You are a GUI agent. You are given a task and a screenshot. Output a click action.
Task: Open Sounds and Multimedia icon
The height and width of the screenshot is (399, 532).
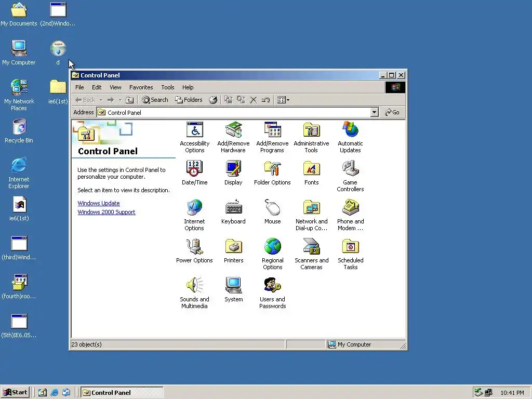(194, 293)
